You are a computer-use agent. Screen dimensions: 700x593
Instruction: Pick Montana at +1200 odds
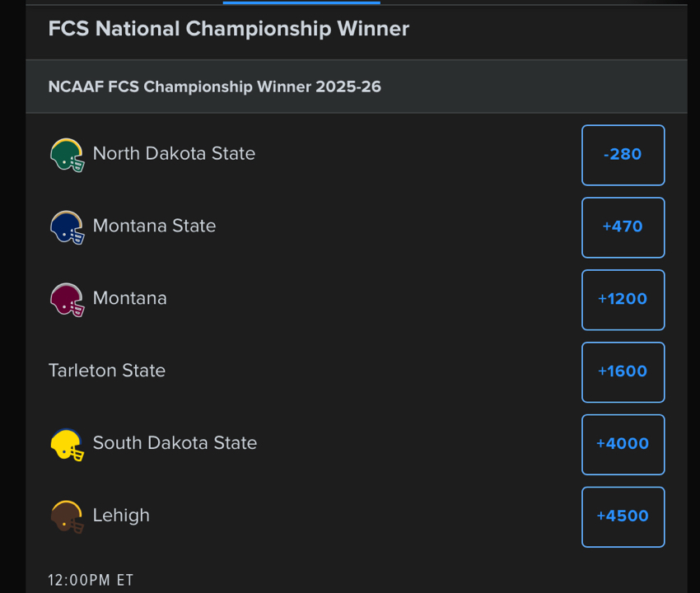click(623, 300)
